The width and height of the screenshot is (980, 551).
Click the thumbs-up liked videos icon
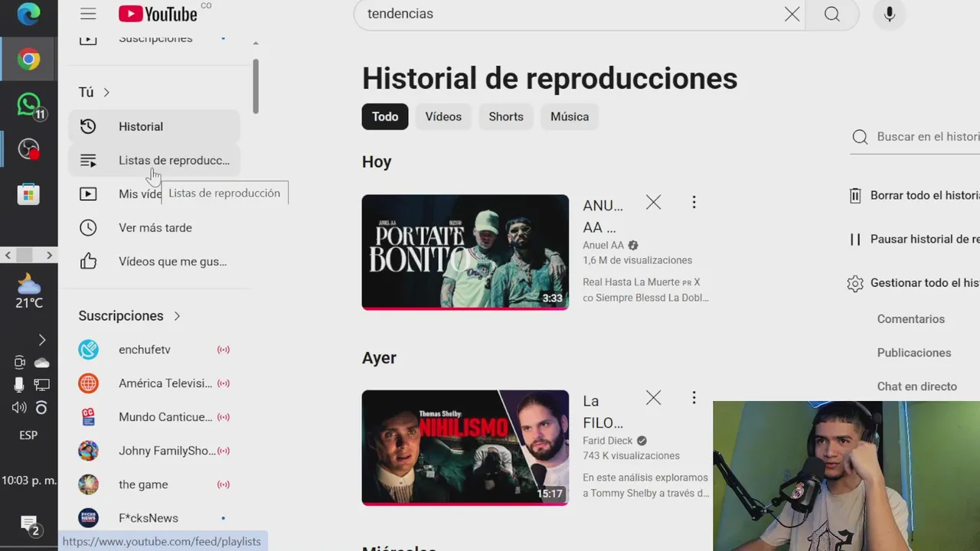88,261
